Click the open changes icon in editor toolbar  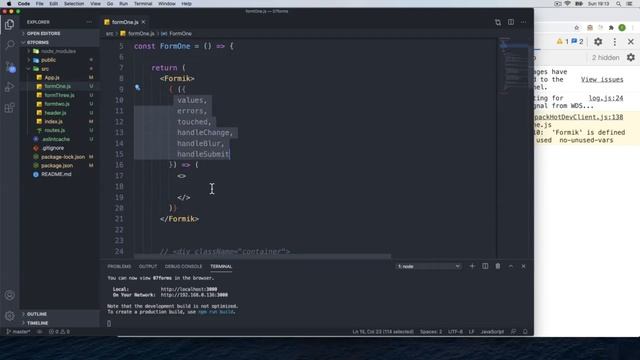click(498, 22)
